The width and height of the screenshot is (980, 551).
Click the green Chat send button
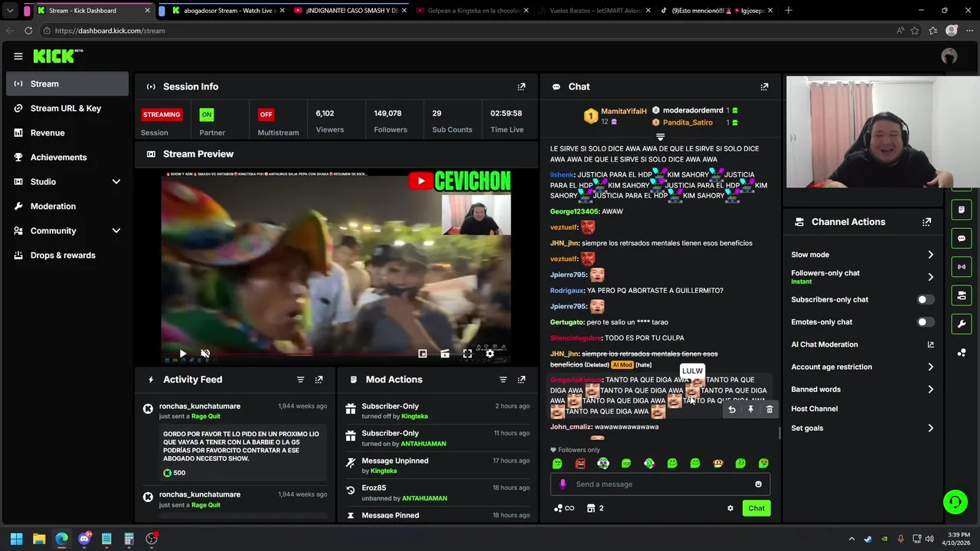pyautogui.click(x=756, y=508)
